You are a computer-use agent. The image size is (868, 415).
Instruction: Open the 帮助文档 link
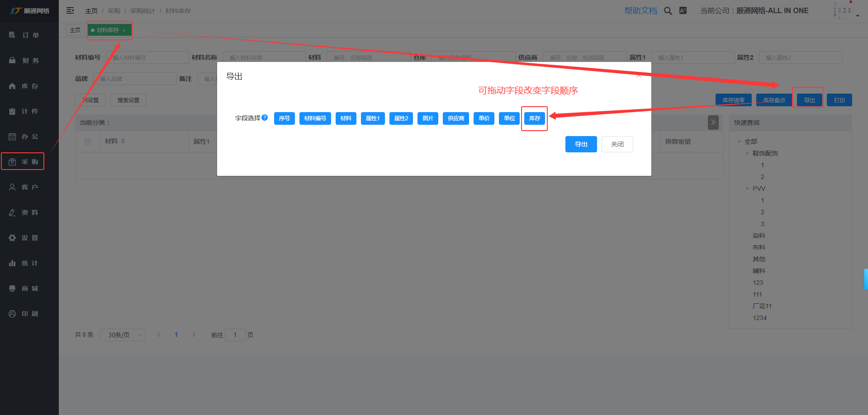[640, 11]
